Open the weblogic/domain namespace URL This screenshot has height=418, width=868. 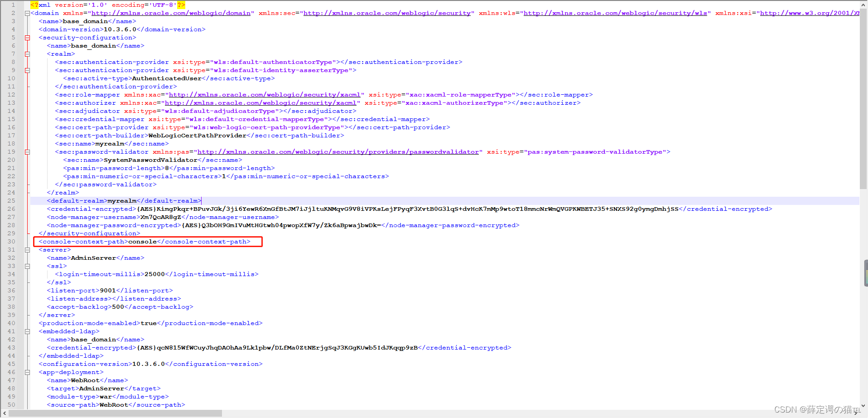[x=171, y=13]
